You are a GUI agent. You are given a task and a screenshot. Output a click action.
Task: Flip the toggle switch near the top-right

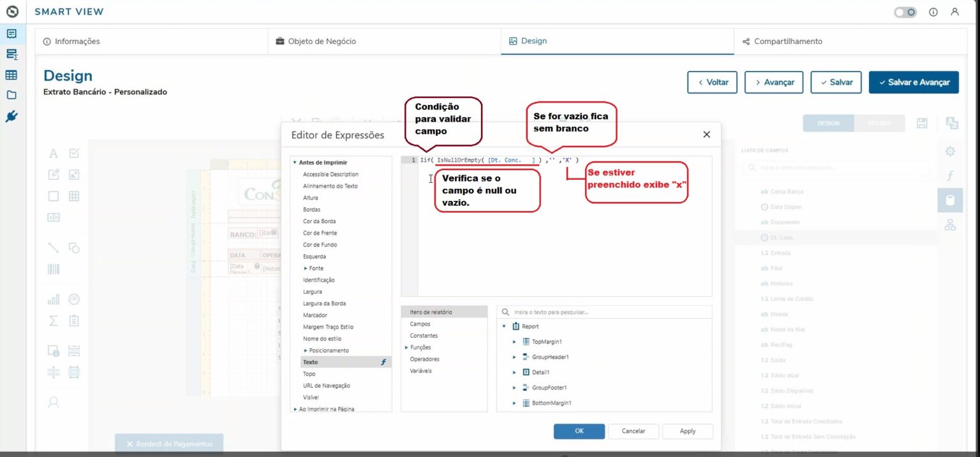pos(903,11)
